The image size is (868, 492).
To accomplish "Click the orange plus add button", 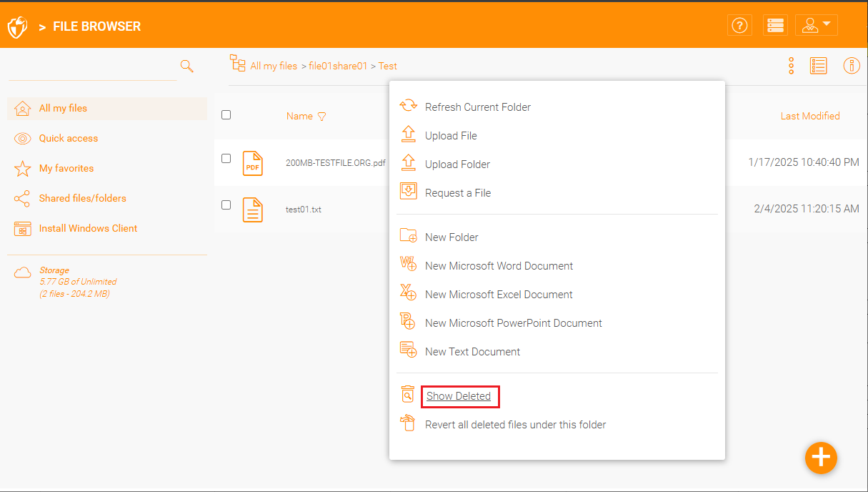I will coord(821,458).
